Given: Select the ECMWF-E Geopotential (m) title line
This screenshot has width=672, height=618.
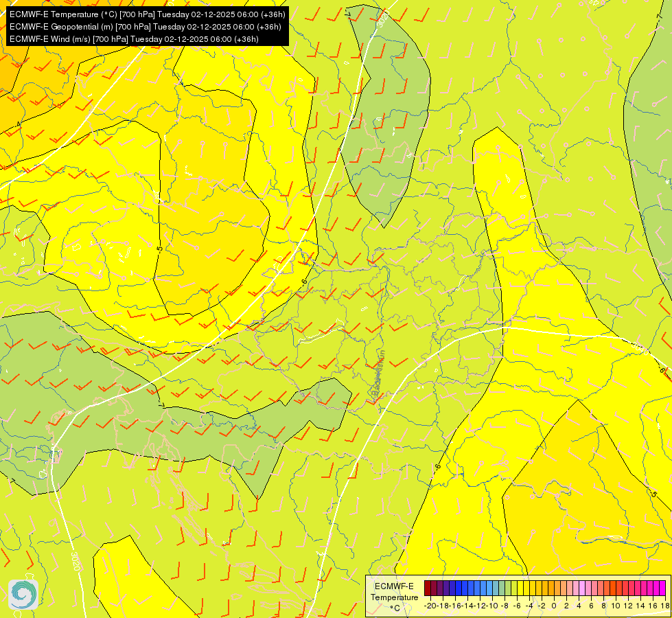Looking at the screenshot, I should pyautogui.click(x=146, y=27).
